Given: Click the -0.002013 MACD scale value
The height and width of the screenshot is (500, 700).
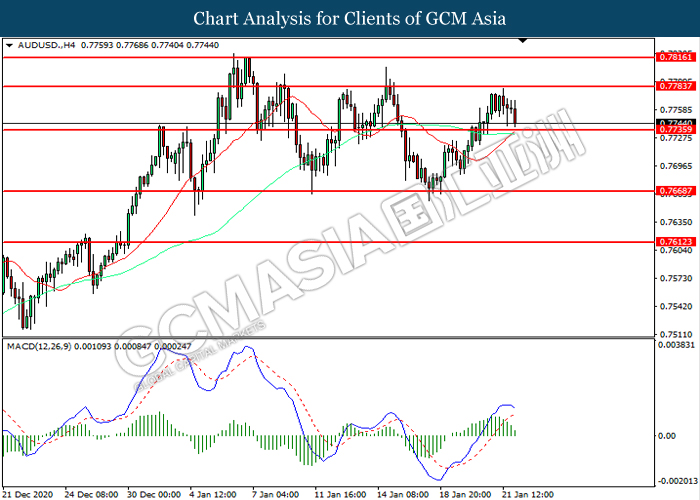Looking at the screenshot, I should click(676, 481).
